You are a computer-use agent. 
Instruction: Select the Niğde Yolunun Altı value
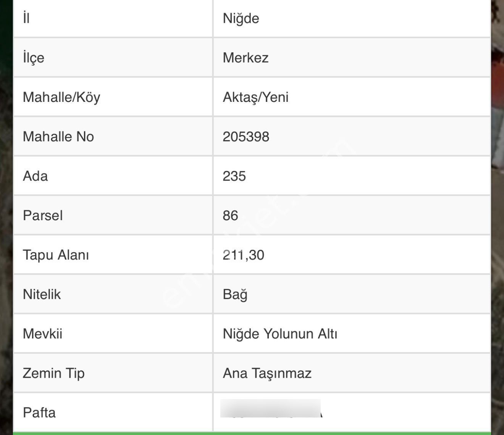[x=280, y=333]
